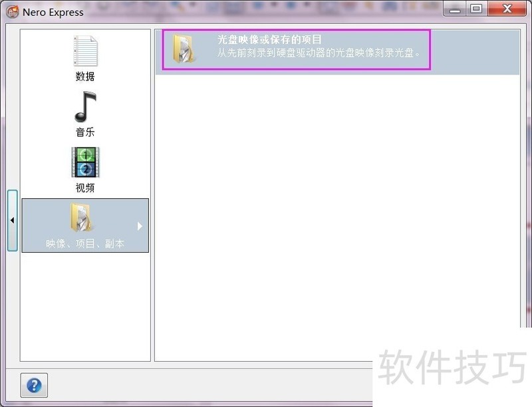Click the Nero Express title text
The image size is (532, 407).
click(53, 12)
